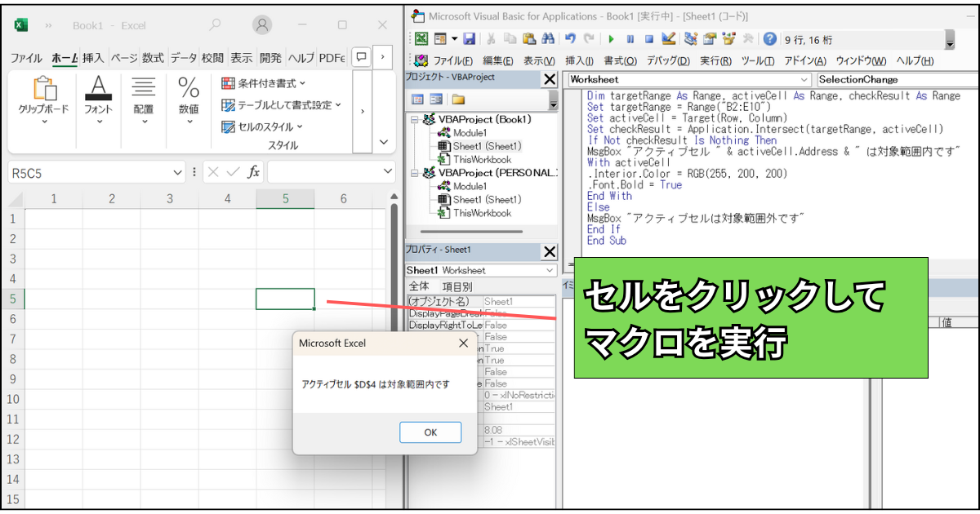Open the SelectionChange procedure dropdown
Image resolution: width=980 pixels, height=514 pixels.
pos(897,79)
